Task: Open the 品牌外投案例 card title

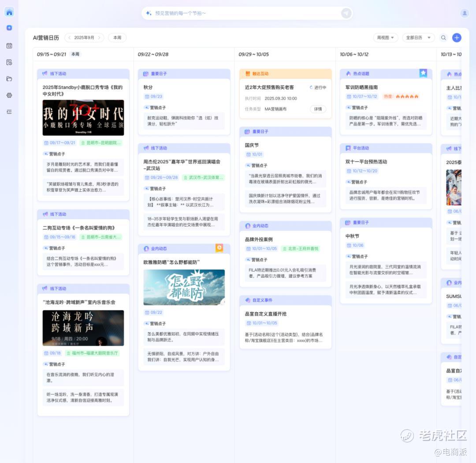Action: pyautogui.click(x=259, y=239)
